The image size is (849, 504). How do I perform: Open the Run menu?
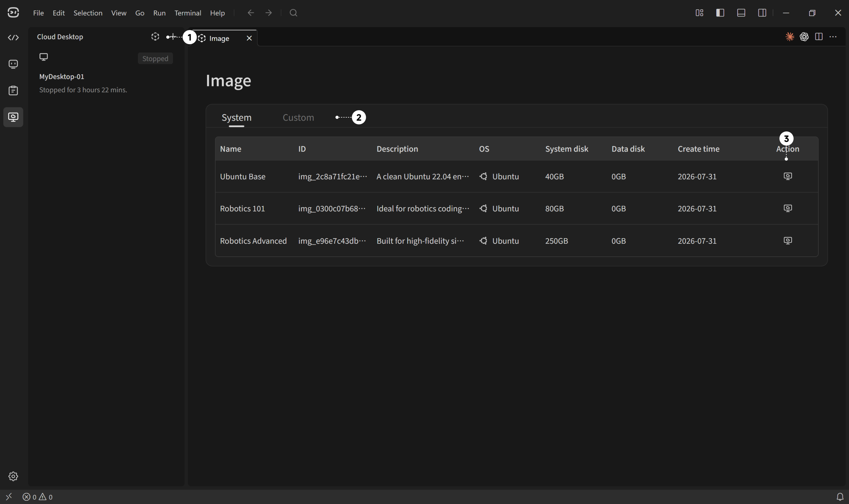coord(159,13)
